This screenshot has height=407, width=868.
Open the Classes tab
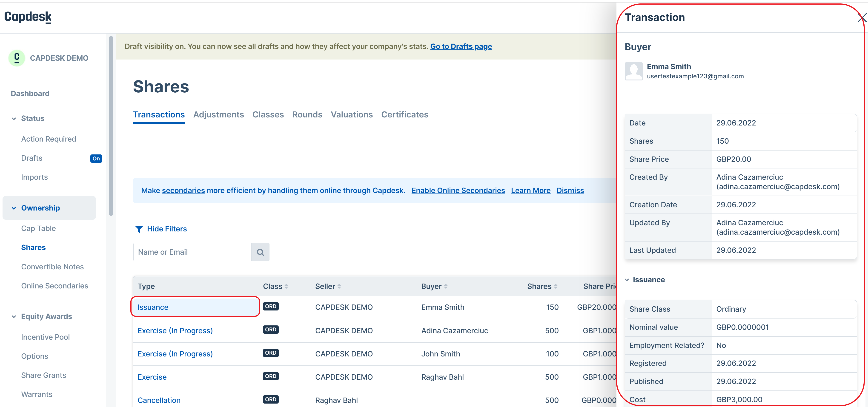click(268, 114)
